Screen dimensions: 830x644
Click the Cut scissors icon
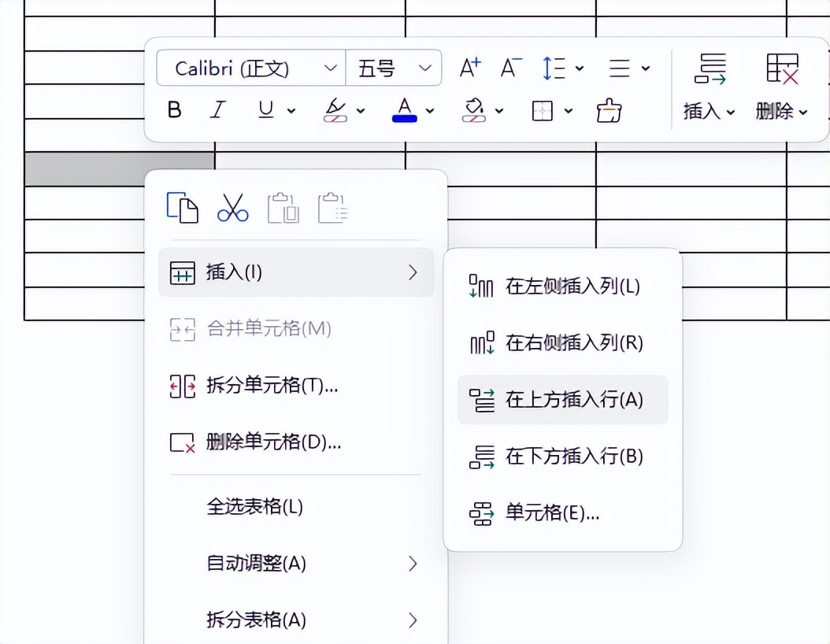pos(232,208)
